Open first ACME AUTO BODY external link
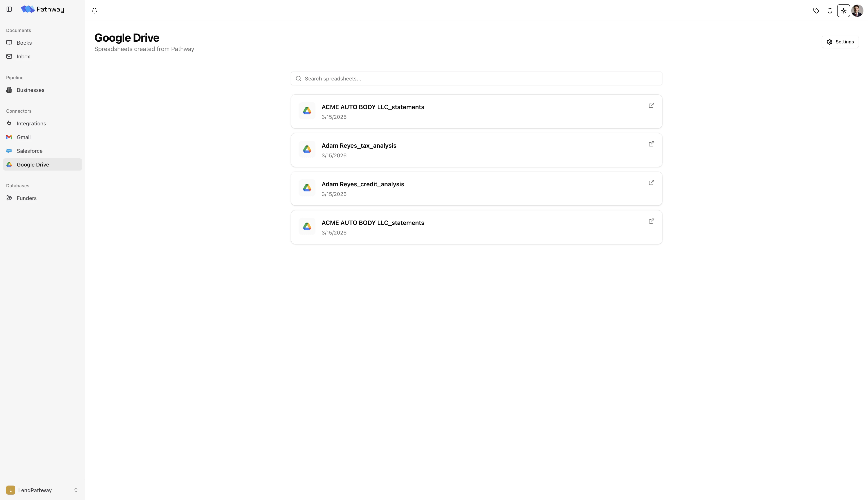Image resolution: width=868 pixels, height=500 pixels. 651,105
